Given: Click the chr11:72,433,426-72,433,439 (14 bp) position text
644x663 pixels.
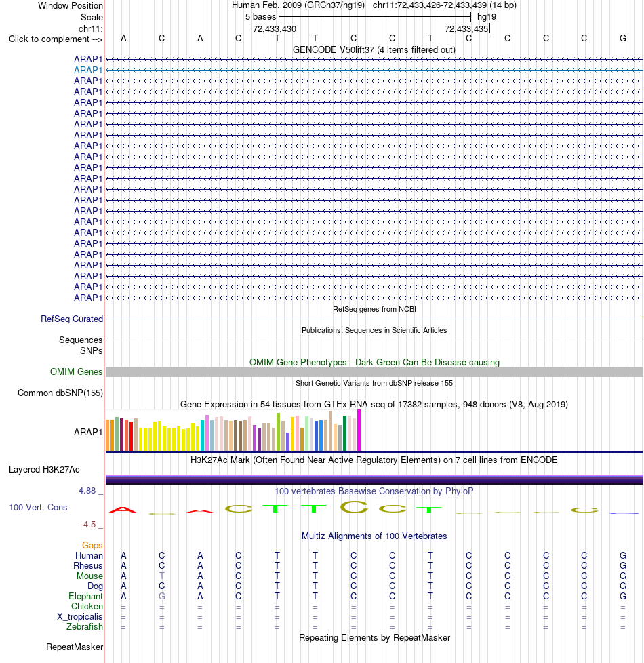Looking at the screenshot, I should coord(445,5).
